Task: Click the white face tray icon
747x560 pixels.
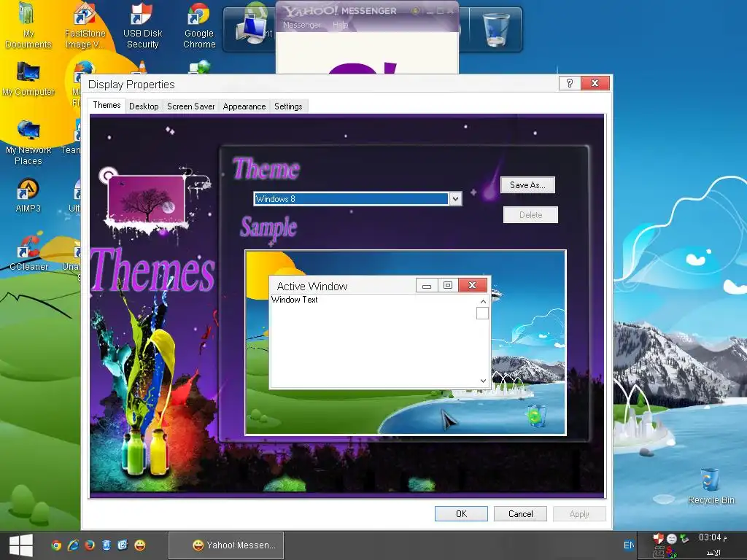Action: click(672, 539)
